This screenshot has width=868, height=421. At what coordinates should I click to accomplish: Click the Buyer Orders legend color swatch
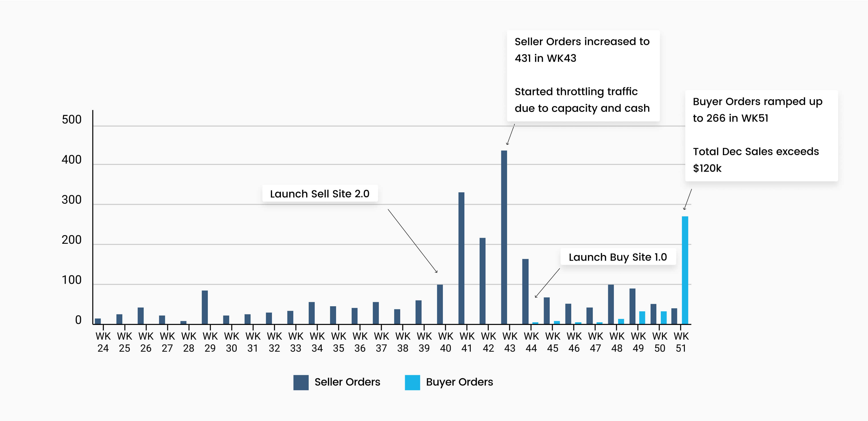coord(412,382)
